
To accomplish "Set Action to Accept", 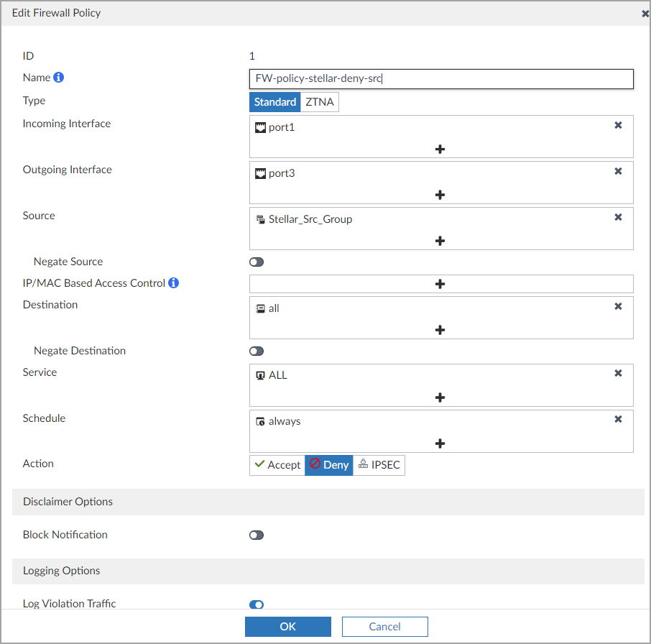I will pos(277,465).
